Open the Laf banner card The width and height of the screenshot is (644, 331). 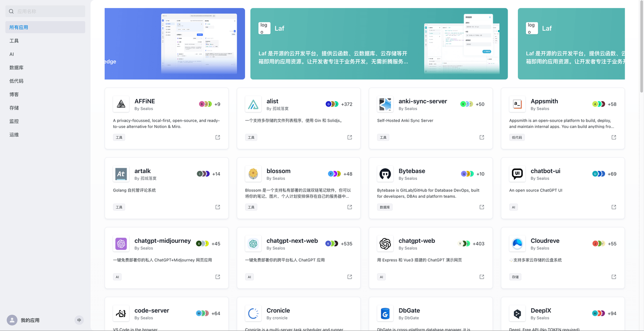point(379,43)
